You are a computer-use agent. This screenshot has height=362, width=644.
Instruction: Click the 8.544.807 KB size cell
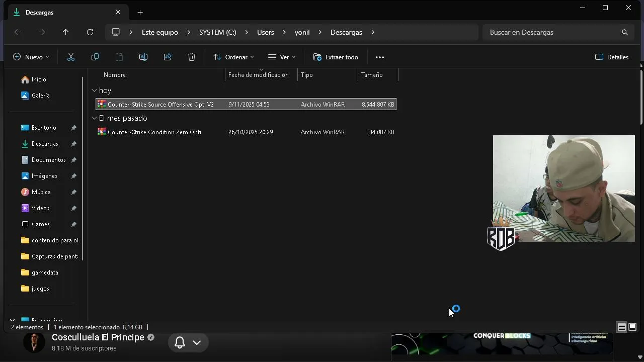pyautogui.click(x=378, y=105)
